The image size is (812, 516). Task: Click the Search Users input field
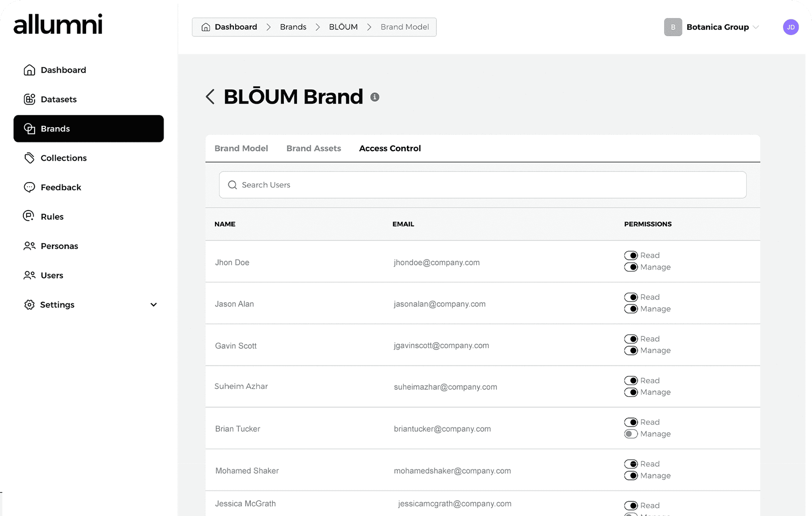tap(482, 185)
